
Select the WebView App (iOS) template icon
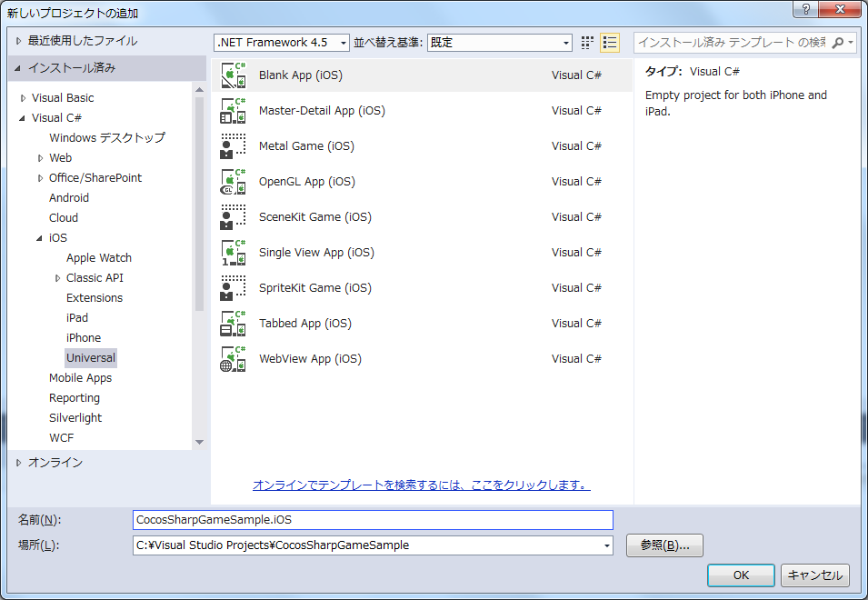coord(233,359)
